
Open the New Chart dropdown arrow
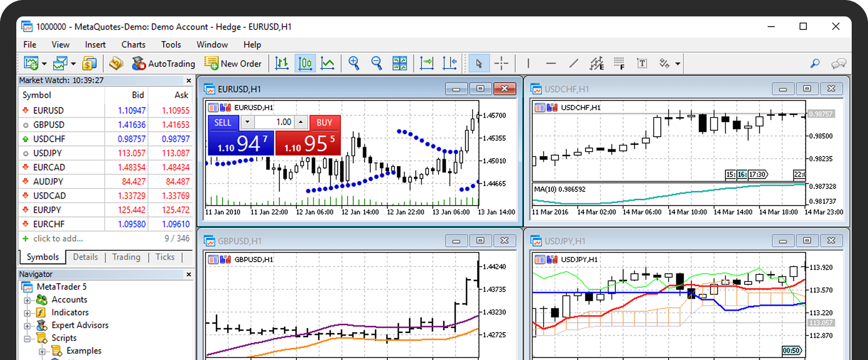44,64
